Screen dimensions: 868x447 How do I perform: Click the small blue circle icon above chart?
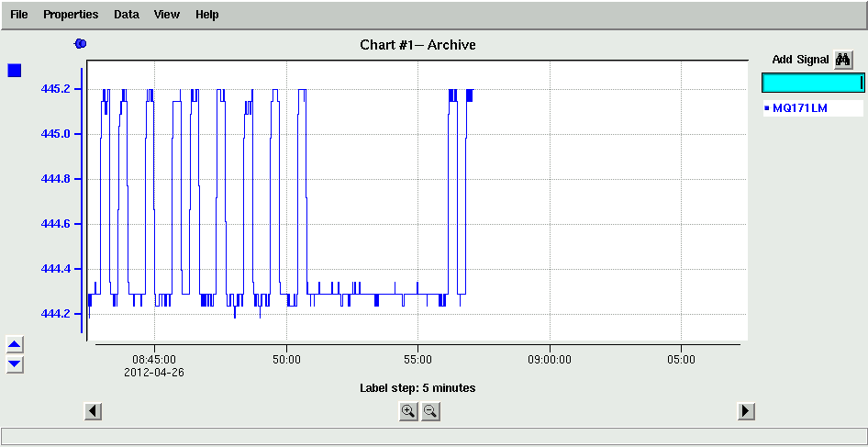point(80,44)
